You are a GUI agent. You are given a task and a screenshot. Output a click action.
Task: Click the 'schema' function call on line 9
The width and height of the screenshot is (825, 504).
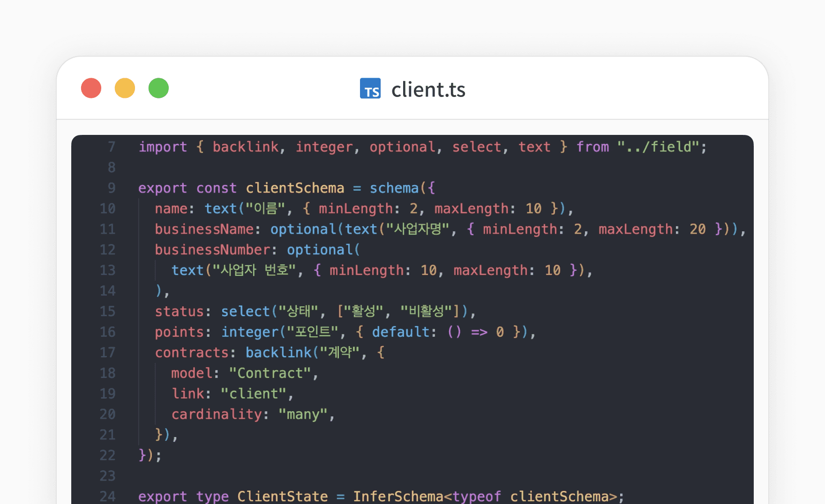394,188
